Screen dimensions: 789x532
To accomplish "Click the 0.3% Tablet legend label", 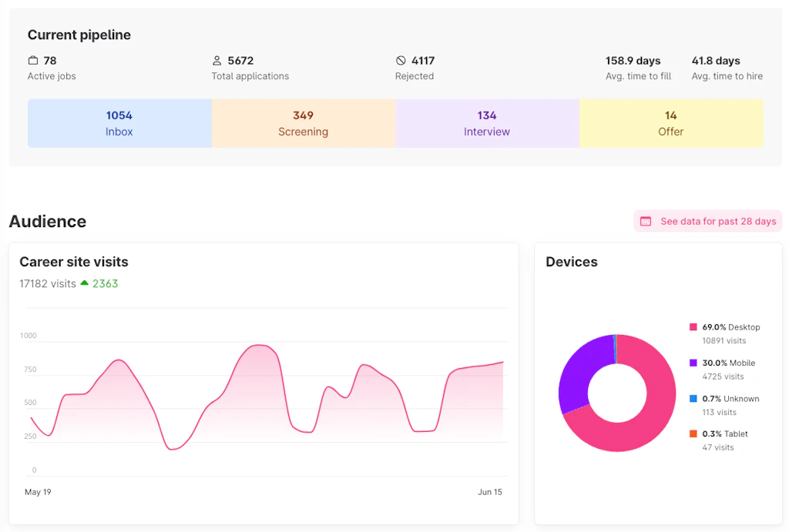I will pos(725,433).
